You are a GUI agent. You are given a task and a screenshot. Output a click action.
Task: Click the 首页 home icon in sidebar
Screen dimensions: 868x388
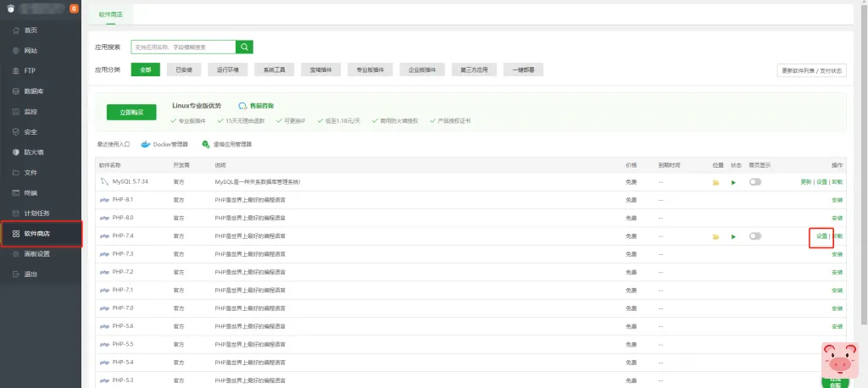(16, 30)
